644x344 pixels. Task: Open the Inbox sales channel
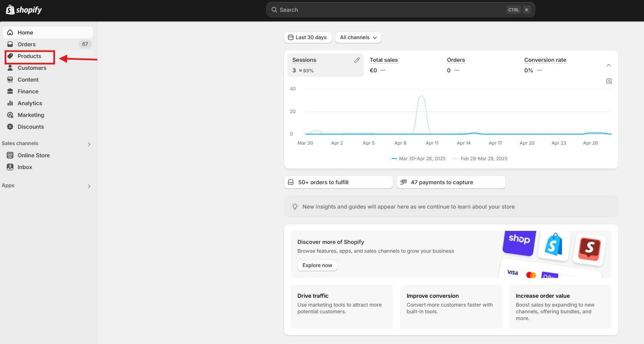pyautogui.click(x=48, y=167)
